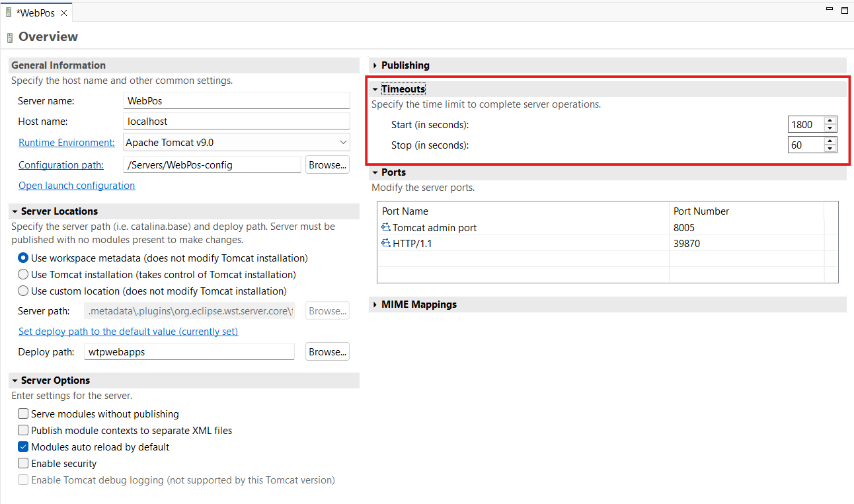This screenshot has width=854, height=504.
Task: Click the Tomcat admin port icon
Action: [x=387, y=227]
